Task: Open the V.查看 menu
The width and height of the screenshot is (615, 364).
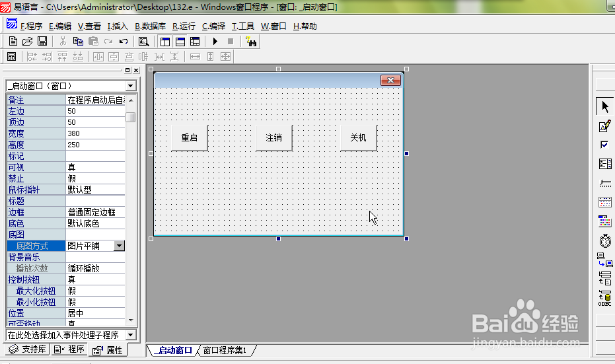Action: coord(89,26)
